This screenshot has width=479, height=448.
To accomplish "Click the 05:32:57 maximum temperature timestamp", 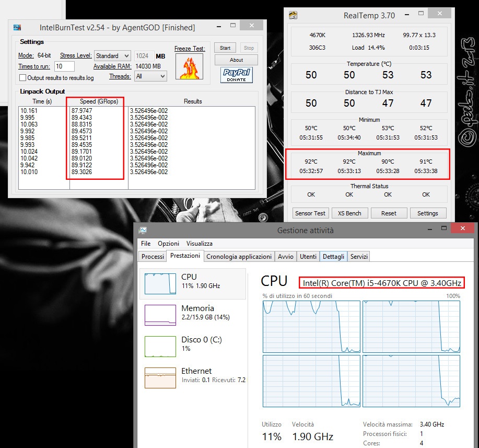I will point(311,171).
